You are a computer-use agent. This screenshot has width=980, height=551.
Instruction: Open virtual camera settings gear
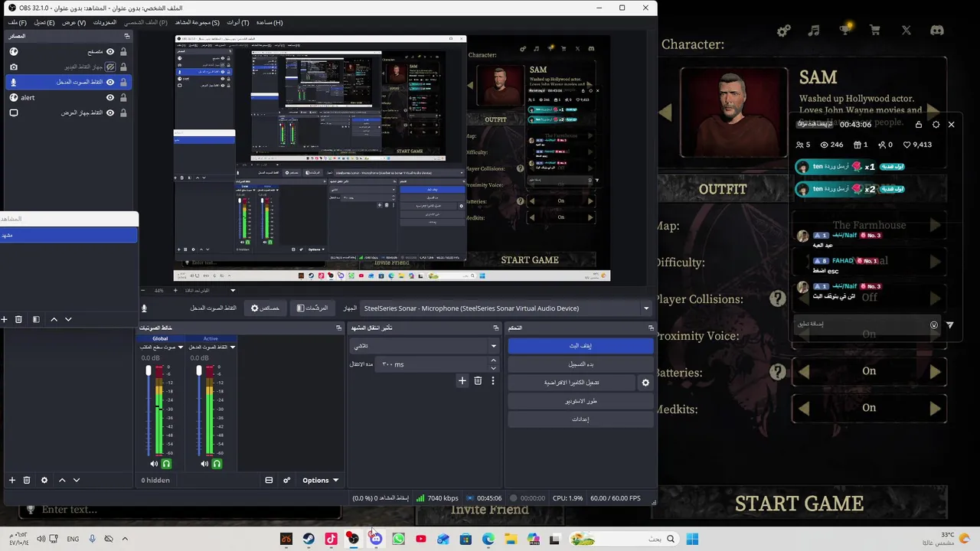645,383
